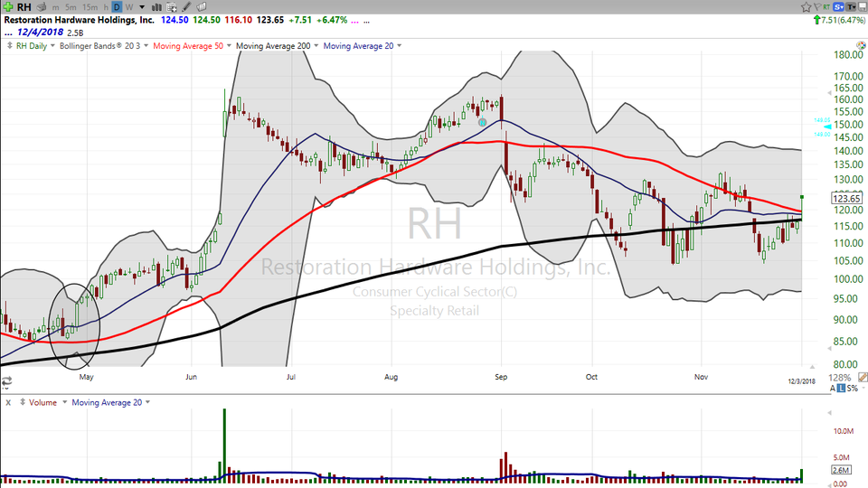This screenshot has width=868, height=488.
Task: Click the 7.51(6.47%) change at top-right
Action: tap(843, 20)
